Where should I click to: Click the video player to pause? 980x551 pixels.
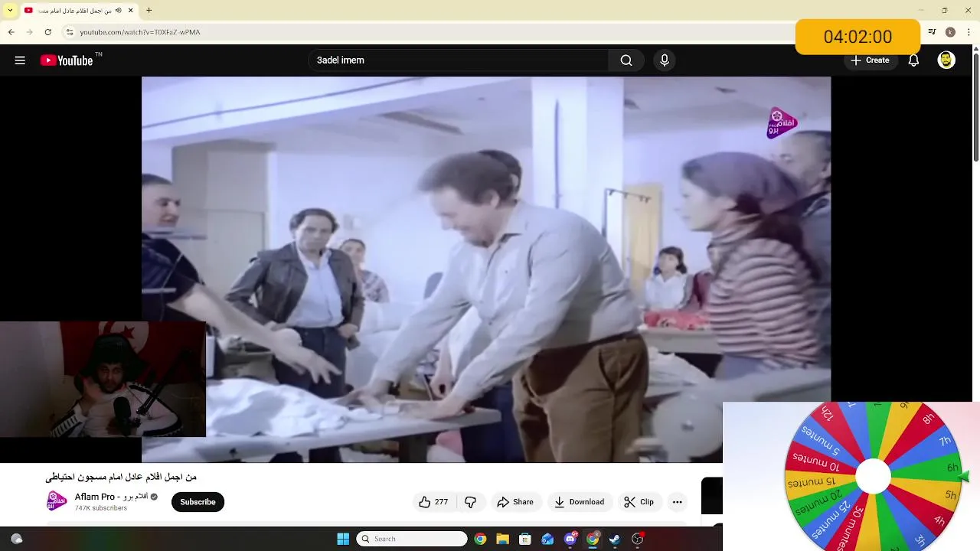(x=486, y=269)
